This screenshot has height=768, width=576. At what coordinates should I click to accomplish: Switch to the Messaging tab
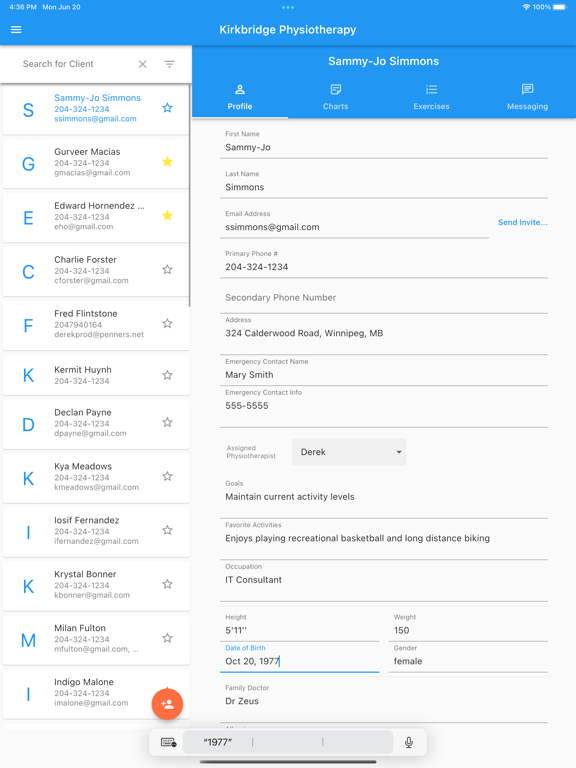(528, 97)
